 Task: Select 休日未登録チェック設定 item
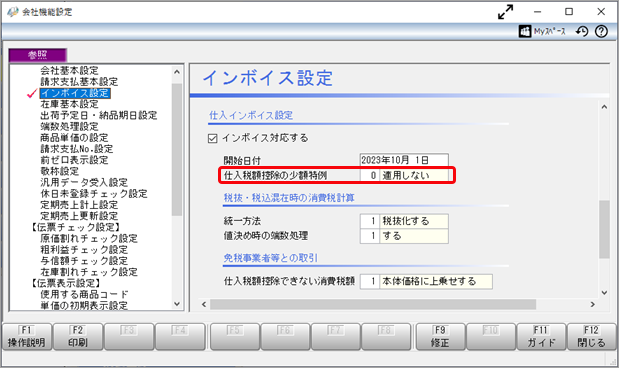click(x=94, y=193)
